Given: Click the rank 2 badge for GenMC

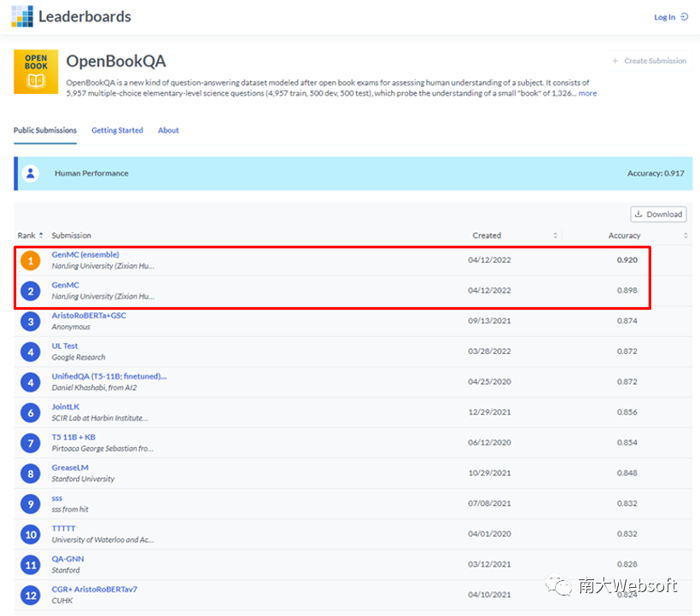Looking at the screenshot, I should point(31,291).
